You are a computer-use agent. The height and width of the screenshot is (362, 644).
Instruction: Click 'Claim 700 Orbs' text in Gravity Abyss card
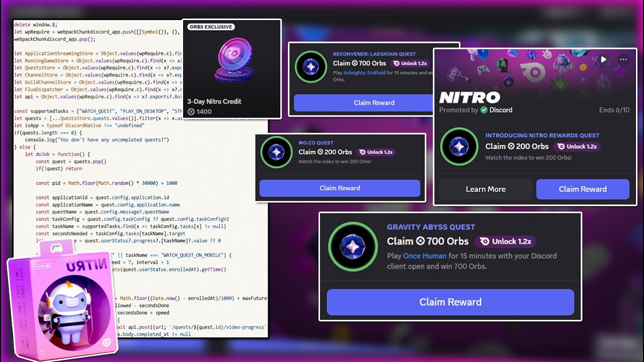(428, 241)
